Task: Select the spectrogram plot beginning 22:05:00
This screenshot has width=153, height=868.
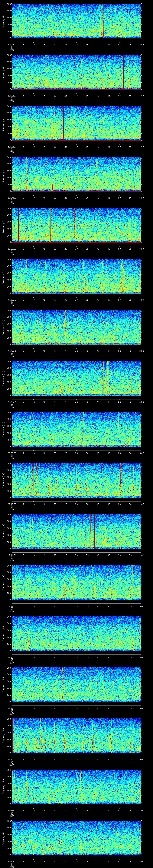Action: click(77, 225)
